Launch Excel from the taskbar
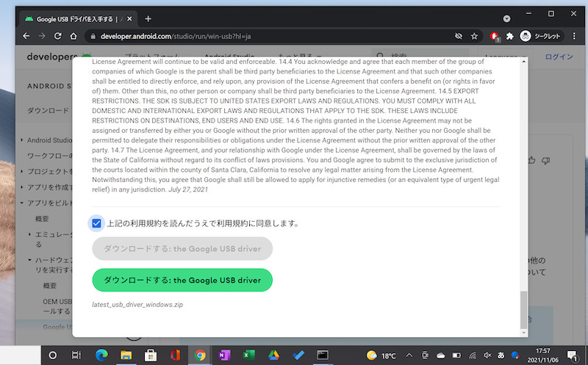 pyautogui.click(x=248, y=355)
